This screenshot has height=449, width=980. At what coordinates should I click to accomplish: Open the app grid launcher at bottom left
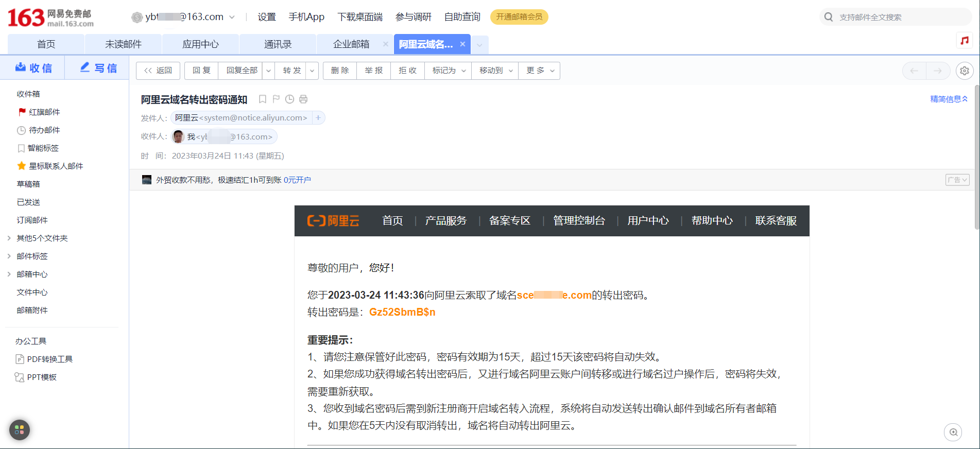point(20,429)
